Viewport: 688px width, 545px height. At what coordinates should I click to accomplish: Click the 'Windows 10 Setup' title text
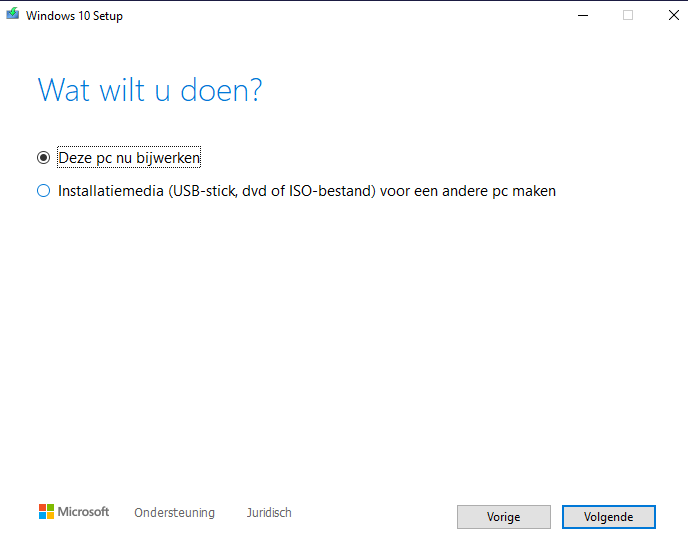(75, 16)
